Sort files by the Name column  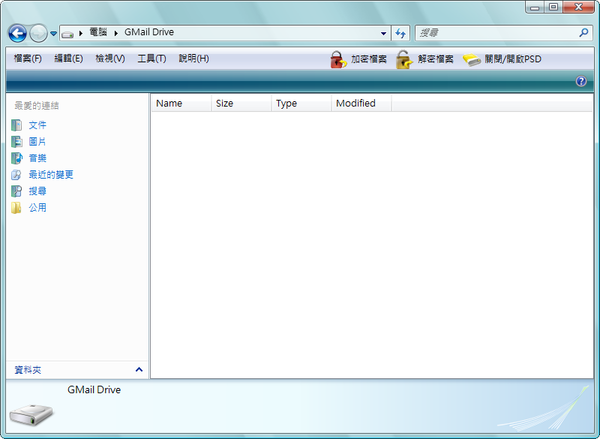point(181,103)
